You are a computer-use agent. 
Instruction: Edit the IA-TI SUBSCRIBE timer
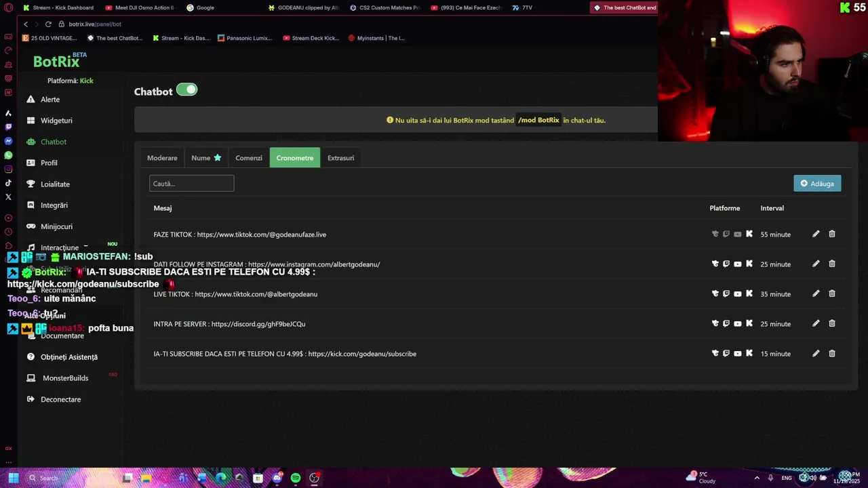pyautogui.click(x=816, y=353)
